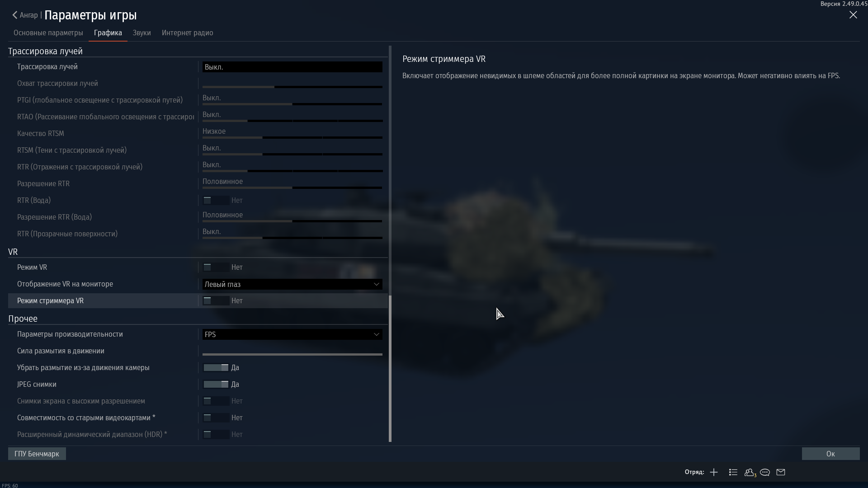This screenshot has width=868, height=488.
Task: Expand Параметры производительности dropdown
Action: tap(292, 334)
